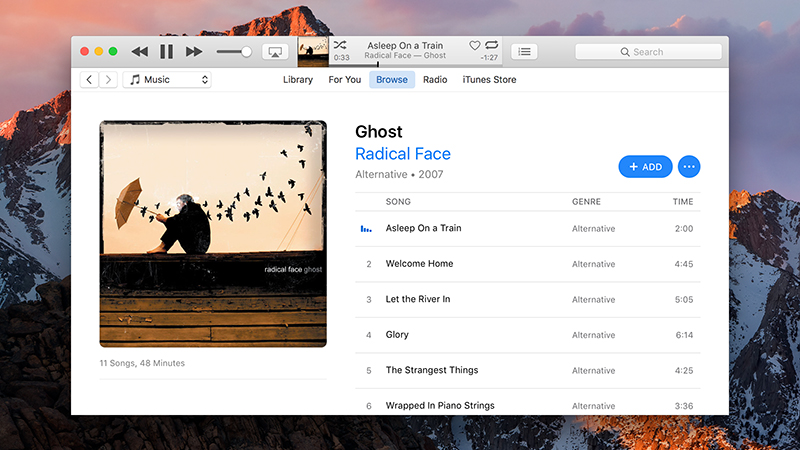Screen dimensions: 800x450
Task: Sort by the GENRE column header
Action: coord(586,202)
